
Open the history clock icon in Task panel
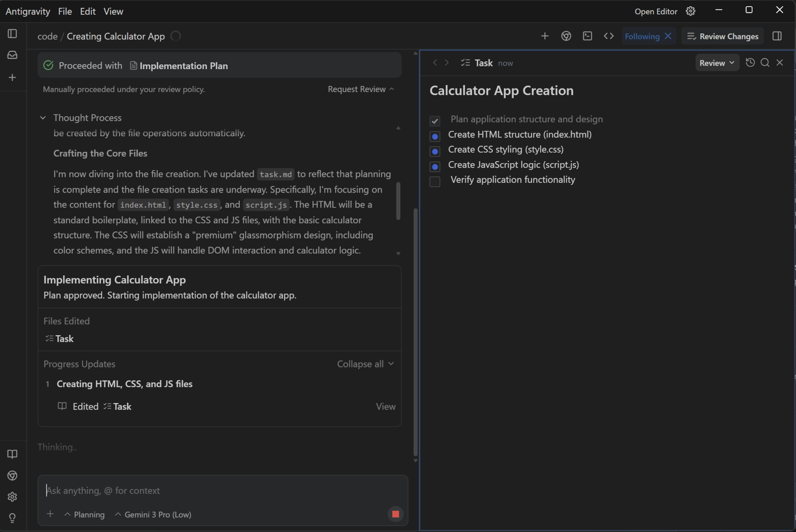750,63
